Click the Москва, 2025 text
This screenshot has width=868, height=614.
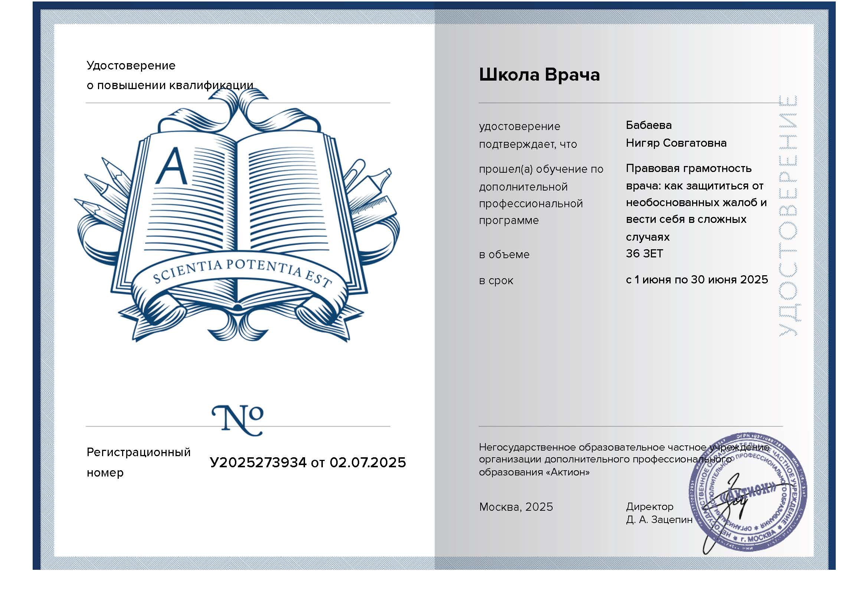[516, 507]
